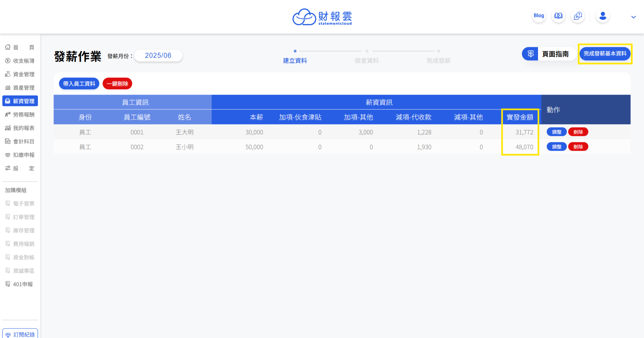Click 完成發薪基本資料 button
Viewport: 644px width, 338px height.
pos(605,54)
